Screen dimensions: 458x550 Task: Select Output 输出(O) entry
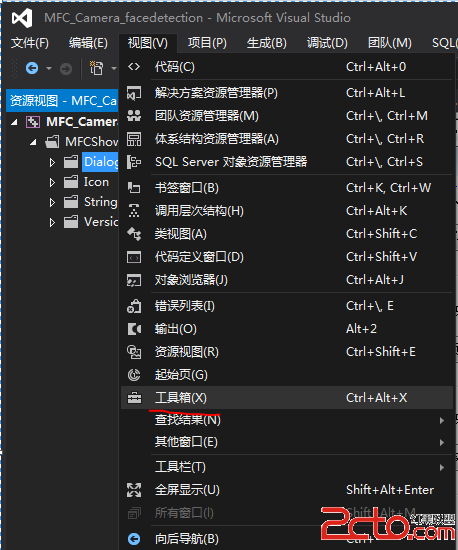[287, 329]
